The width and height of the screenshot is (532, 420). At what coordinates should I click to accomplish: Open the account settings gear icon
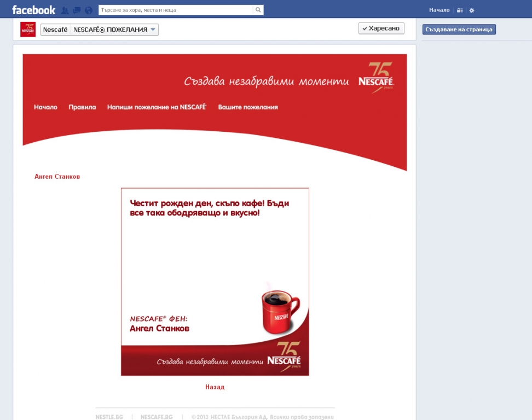(x=472, y=10)
